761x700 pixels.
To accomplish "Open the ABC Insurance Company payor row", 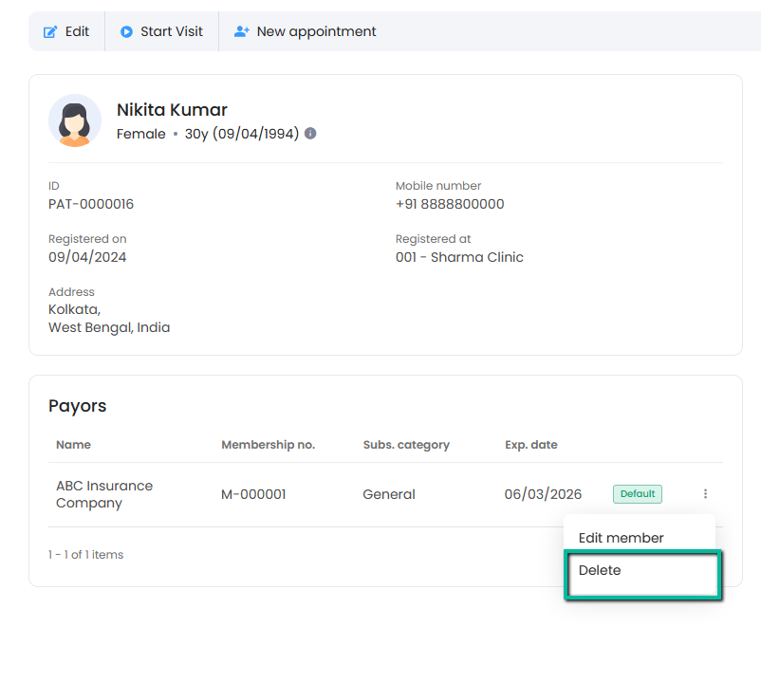I will [x=104, y=494].
